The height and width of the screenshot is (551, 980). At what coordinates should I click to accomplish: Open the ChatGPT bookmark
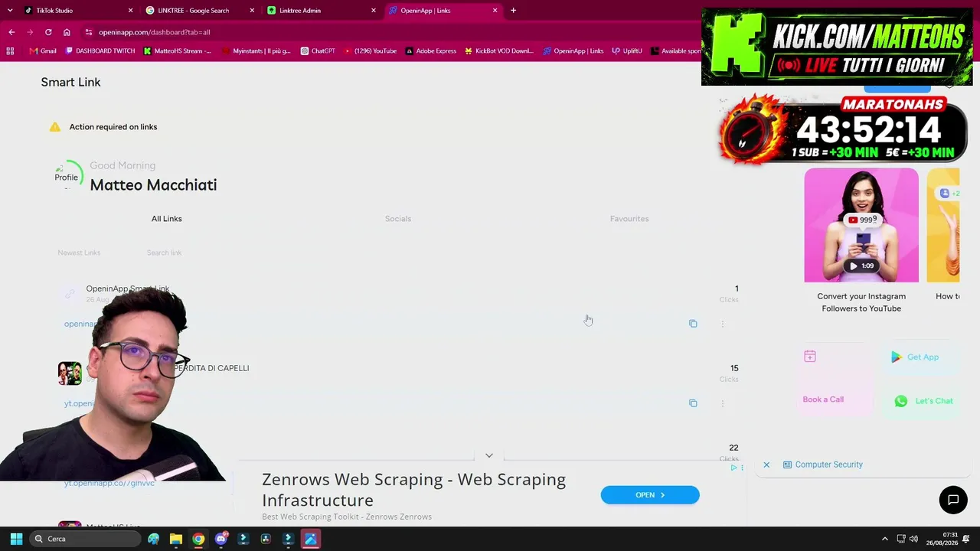(318, 51)
